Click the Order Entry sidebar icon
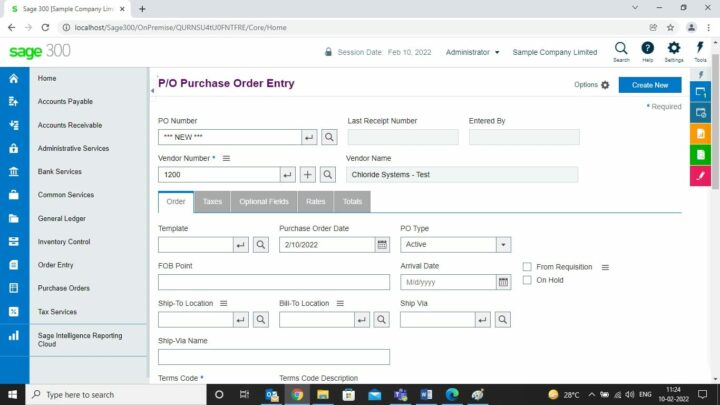 coord(14,265)
